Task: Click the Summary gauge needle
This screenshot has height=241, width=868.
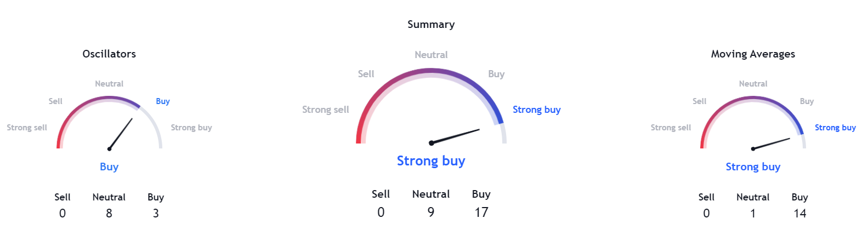Action: (455, 136)
